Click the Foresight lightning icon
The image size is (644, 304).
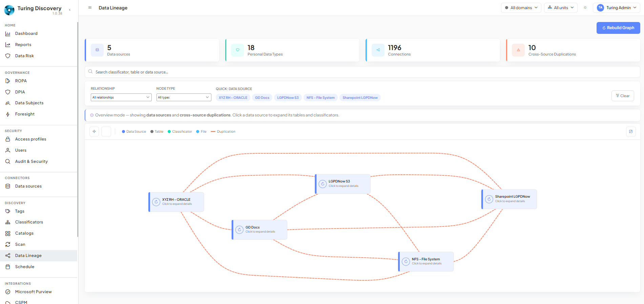coord(8,114)
